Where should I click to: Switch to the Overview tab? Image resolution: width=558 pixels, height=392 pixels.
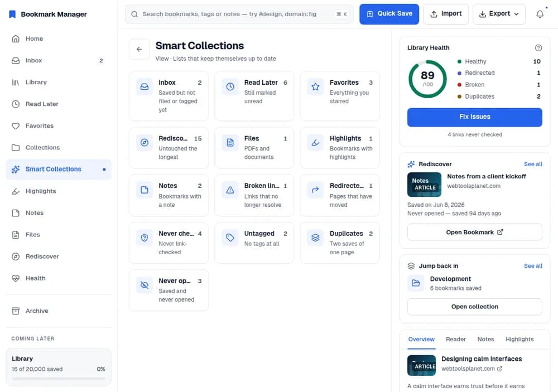point(421,340)
